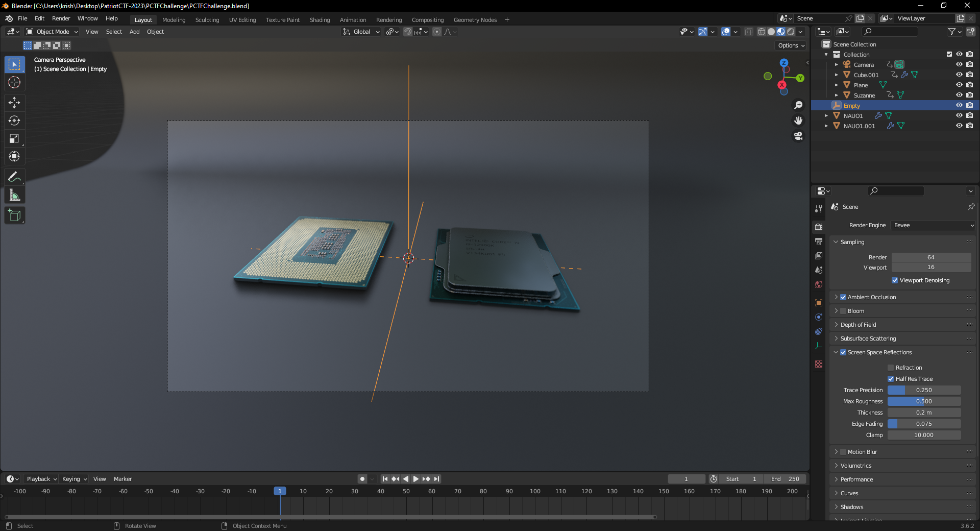Expand Cube.001 in the outliner

[x=836, y=75]
